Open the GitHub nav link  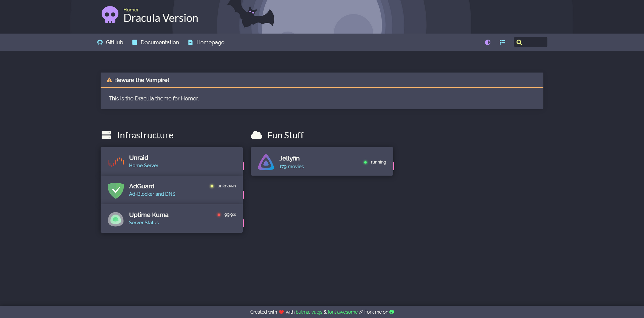coord(110,42)
